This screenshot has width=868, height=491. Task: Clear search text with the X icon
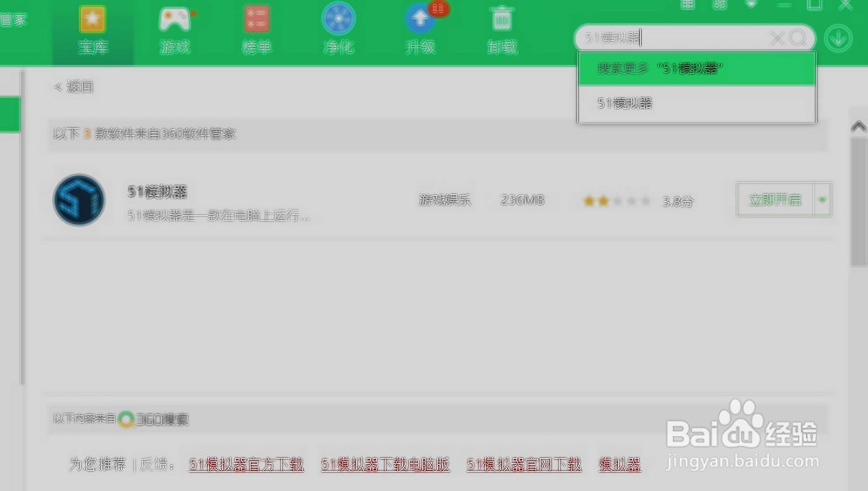(x=777, y=38)
